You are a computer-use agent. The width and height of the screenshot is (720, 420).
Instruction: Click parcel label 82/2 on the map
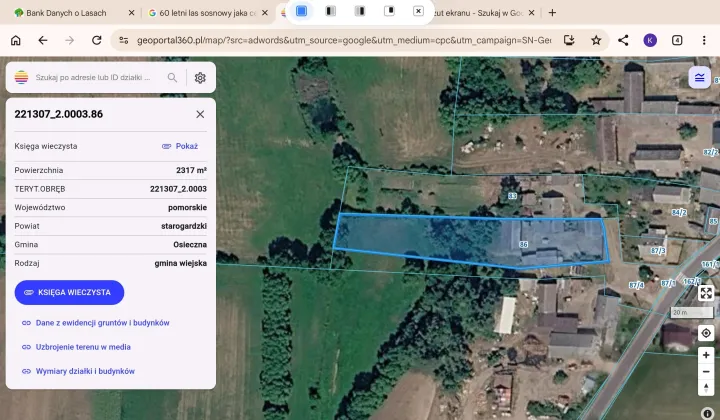click(x=711, y=152)
